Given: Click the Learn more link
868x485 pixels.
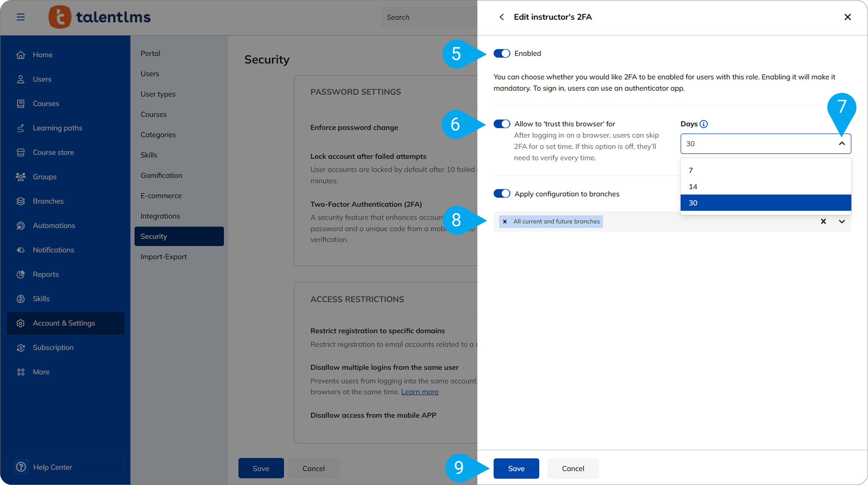Looking at the screenshot, I should pyautogui.click(x=420, y=392).
